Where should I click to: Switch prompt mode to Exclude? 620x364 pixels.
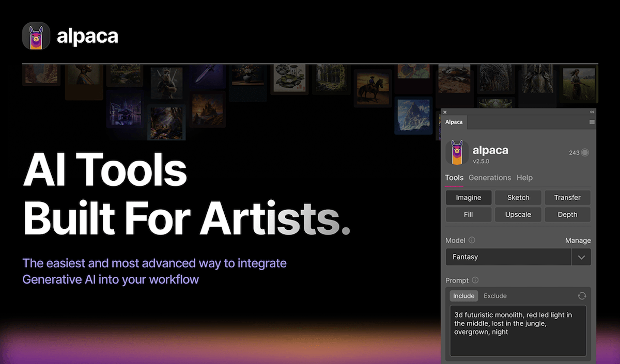pyautogui.click(x=495, y=296)
